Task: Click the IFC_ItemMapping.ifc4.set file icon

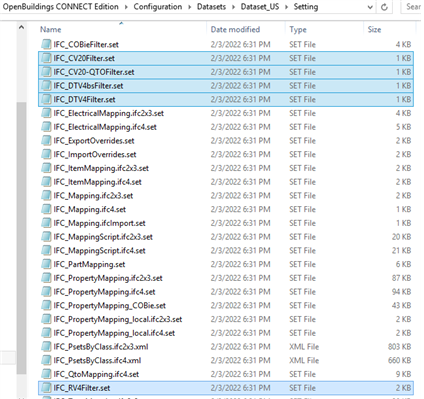Action: (x=46, y=182)
